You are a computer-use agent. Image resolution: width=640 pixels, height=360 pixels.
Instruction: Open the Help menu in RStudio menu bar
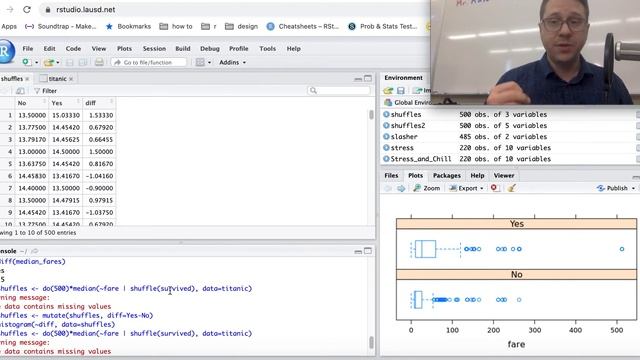pos(293,49)
